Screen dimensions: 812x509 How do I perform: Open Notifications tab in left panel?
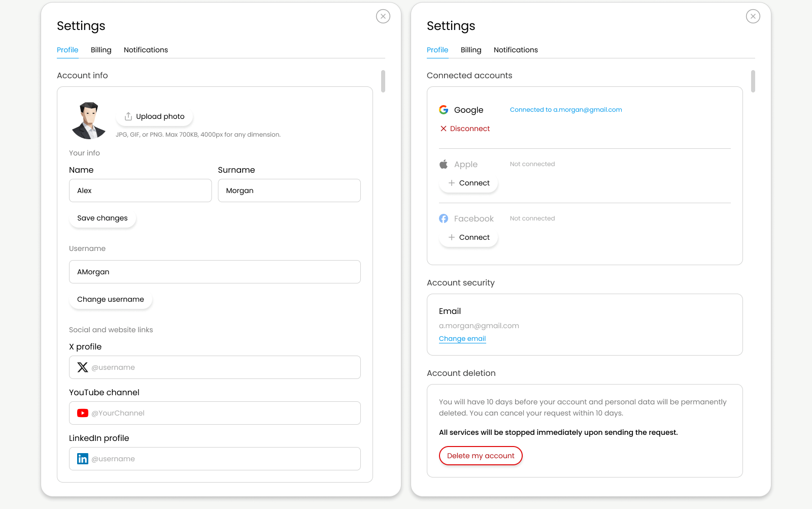point(146,50)
